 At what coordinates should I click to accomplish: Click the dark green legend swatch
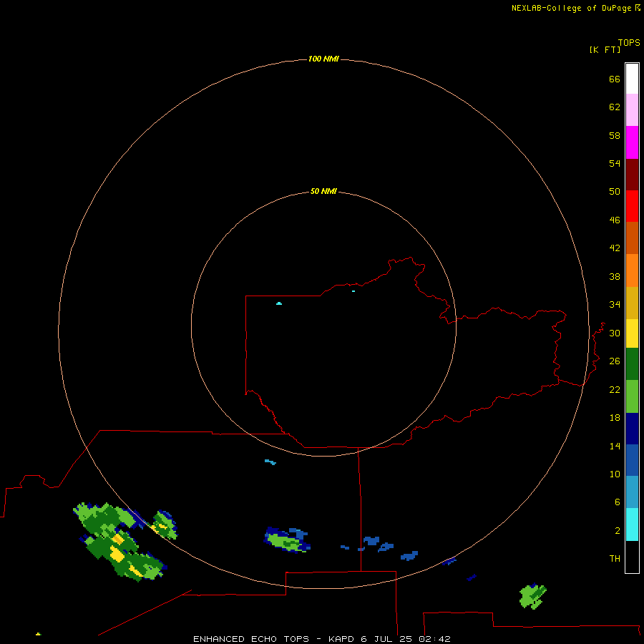[x=632, y=364]
